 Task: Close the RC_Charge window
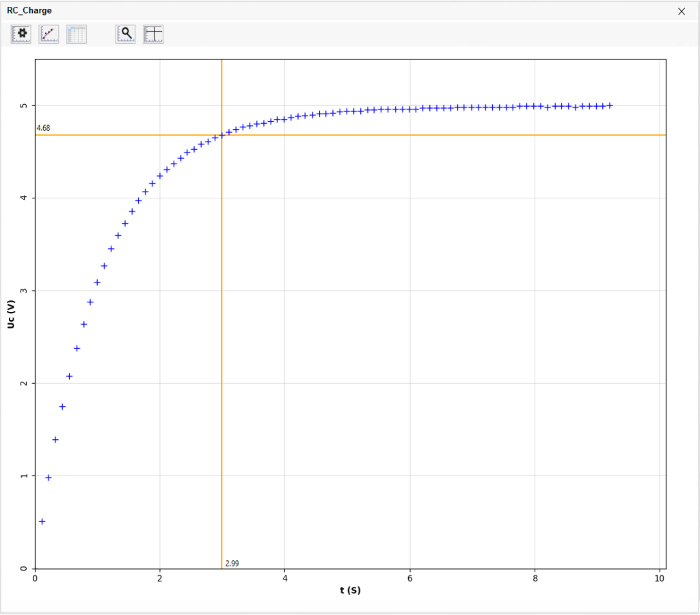681,11
